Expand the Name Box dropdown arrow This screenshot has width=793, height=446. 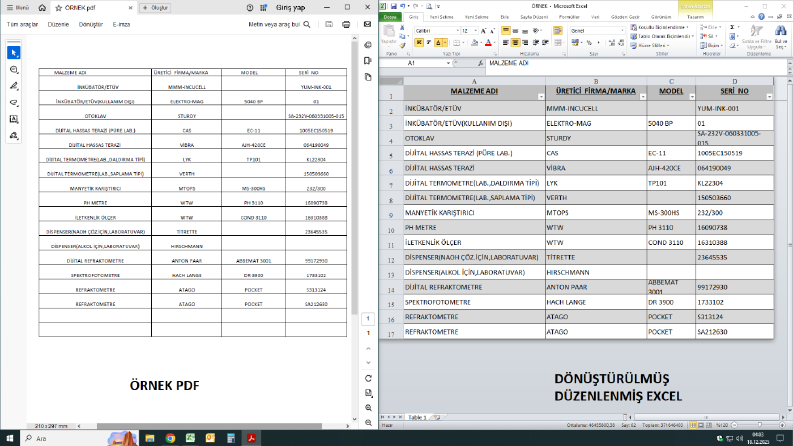pyautogui.click(x=448, y=63)
